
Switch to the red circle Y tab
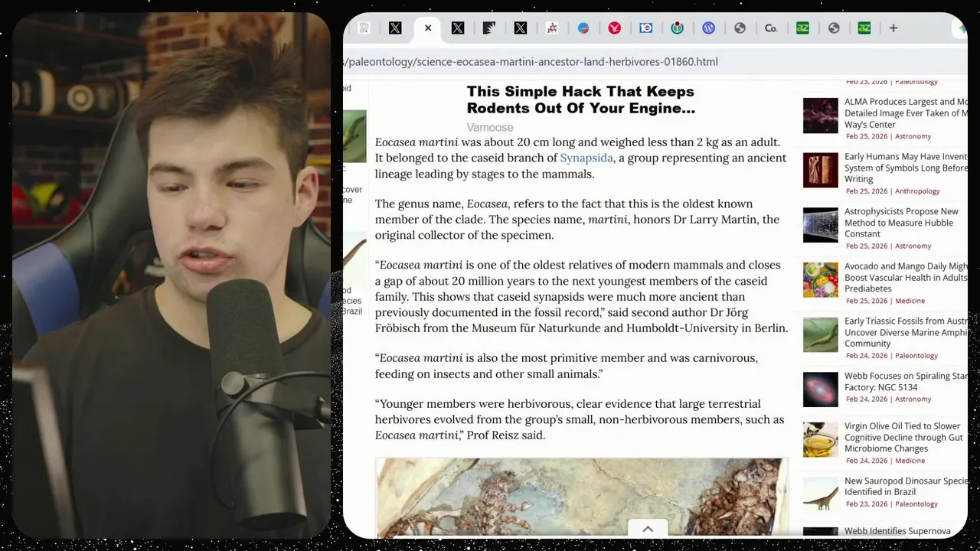(x=614, y=28)
